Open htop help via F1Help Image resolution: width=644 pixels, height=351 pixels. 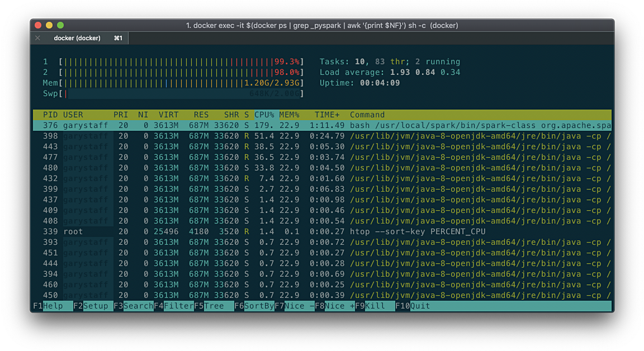coord(48,306)
